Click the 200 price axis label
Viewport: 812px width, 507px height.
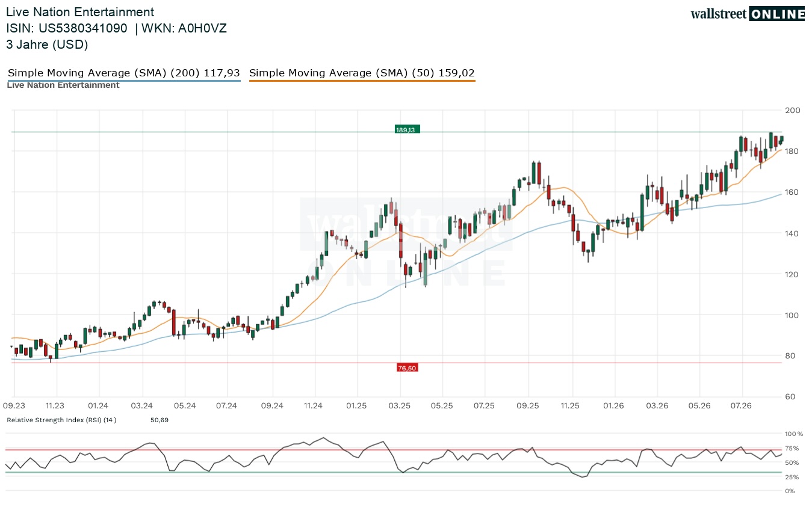point(792,110)
